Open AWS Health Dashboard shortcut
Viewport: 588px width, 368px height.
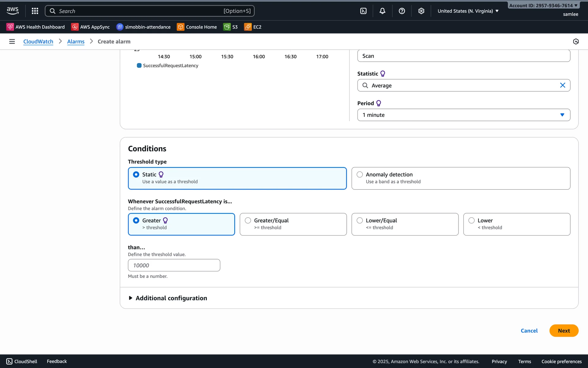pos(36,27)
